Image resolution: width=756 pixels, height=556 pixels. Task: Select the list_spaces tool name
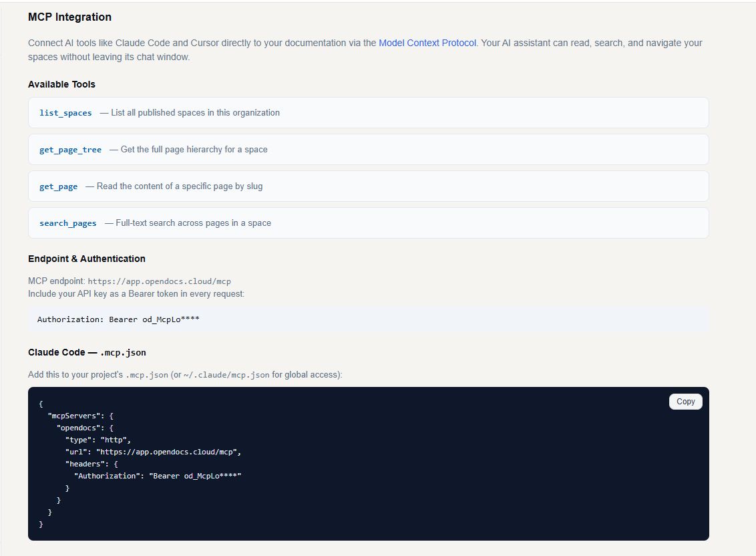point(65,113)
